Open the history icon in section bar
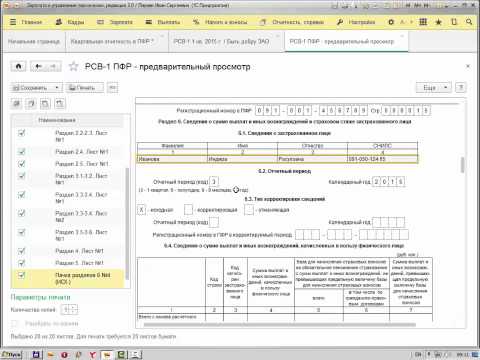480x360 pixels. [x=454, y=22]
